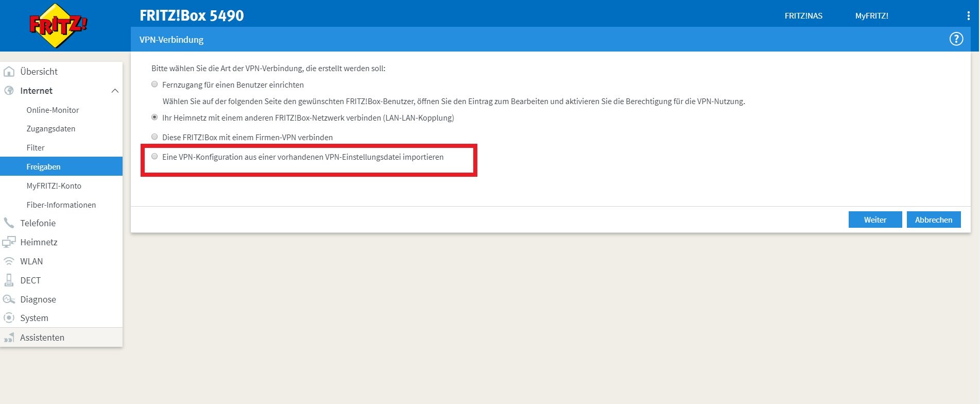Click the 'Eine VPN-Konfiguration aus einer' label
The width and height of the screenshot is (980, 404).
click(303, 157)
